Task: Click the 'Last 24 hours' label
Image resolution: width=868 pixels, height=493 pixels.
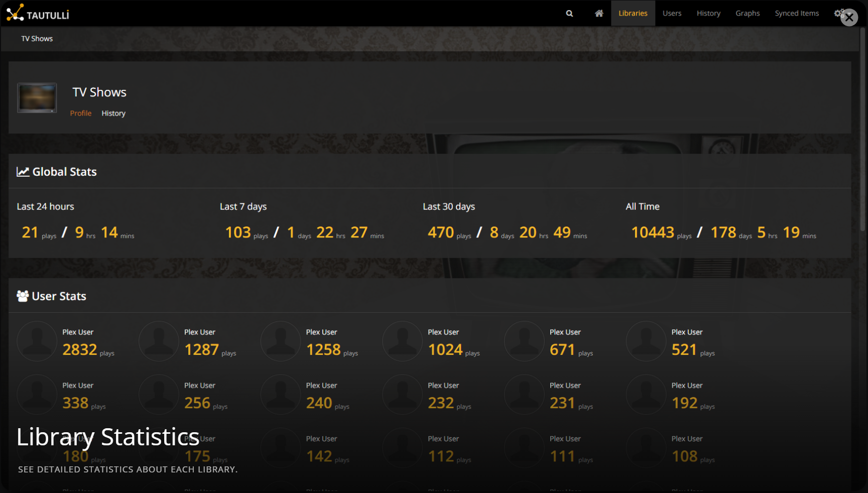Action: (45, 207)
